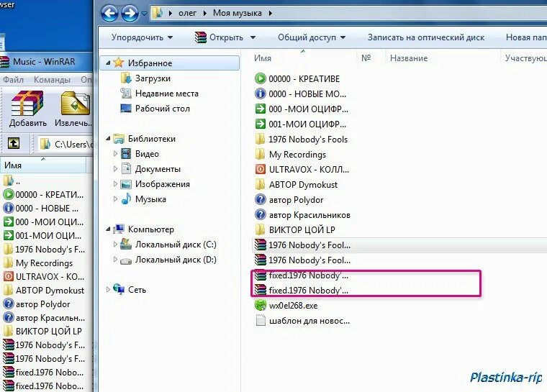Screen dimensions: 547x392
Task: Open the 'Общий доступ' dropdown
Action: click(312, 37)
